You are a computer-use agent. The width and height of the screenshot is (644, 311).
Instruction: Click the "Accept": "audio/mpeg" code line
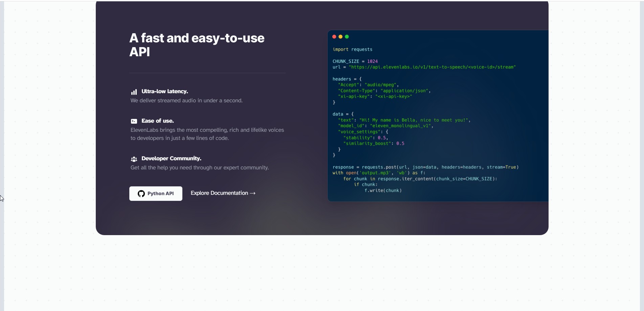click(368, 85)
